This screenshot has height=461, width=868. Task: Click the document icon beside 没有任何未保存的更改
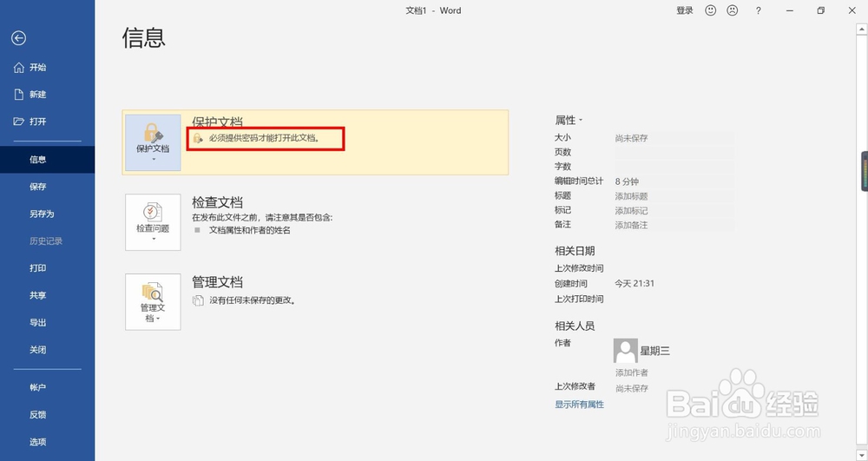coord(198,300)
